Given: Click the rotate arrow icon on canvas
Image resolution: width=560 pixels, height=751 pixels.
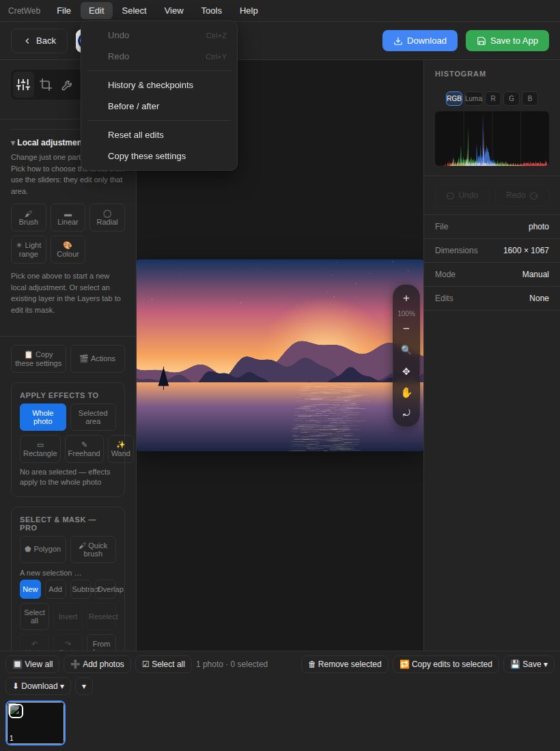Looking at the screenshot, I should tap(406, 413).
